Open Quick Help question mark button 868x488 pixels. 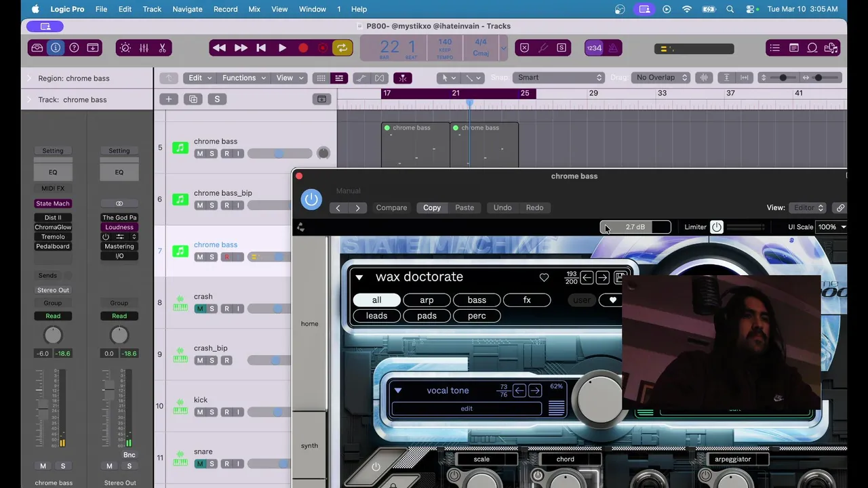click(74, 48)
